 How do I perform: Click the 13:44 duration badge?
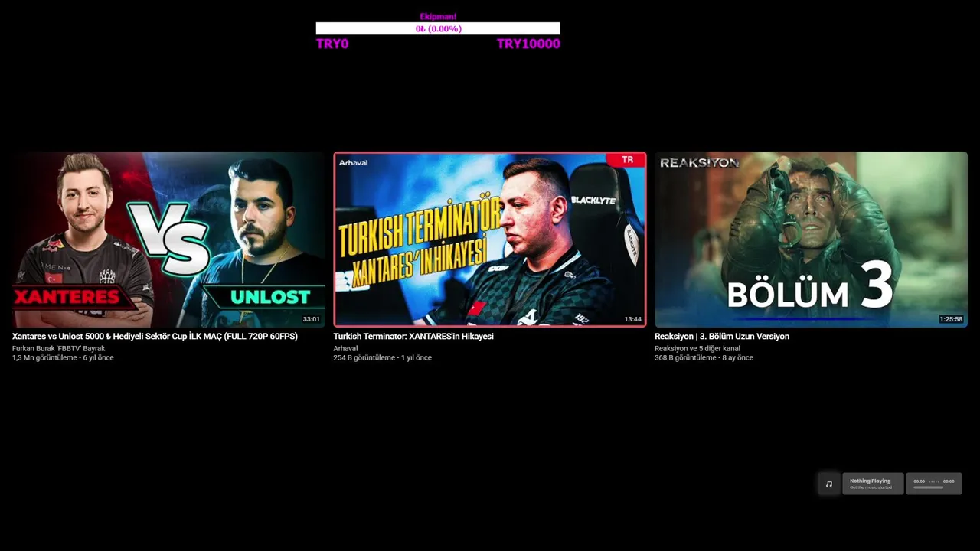coord(632,319)
